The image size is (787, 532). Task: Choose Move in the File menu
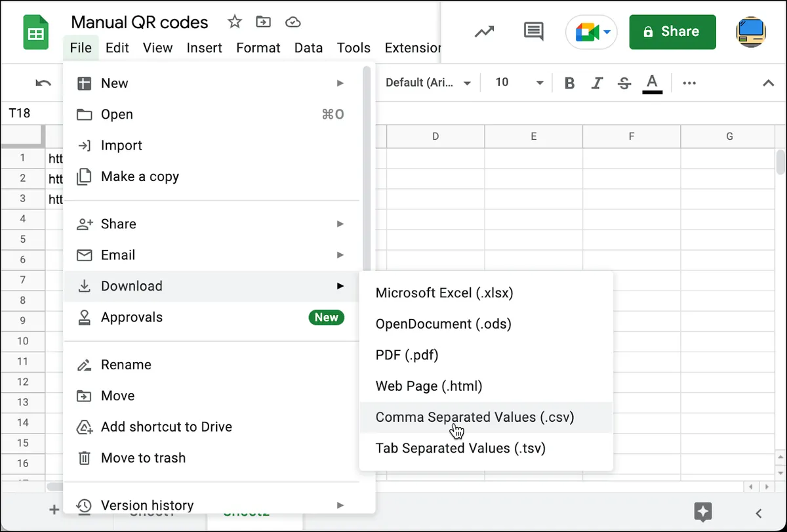(211, 396)
